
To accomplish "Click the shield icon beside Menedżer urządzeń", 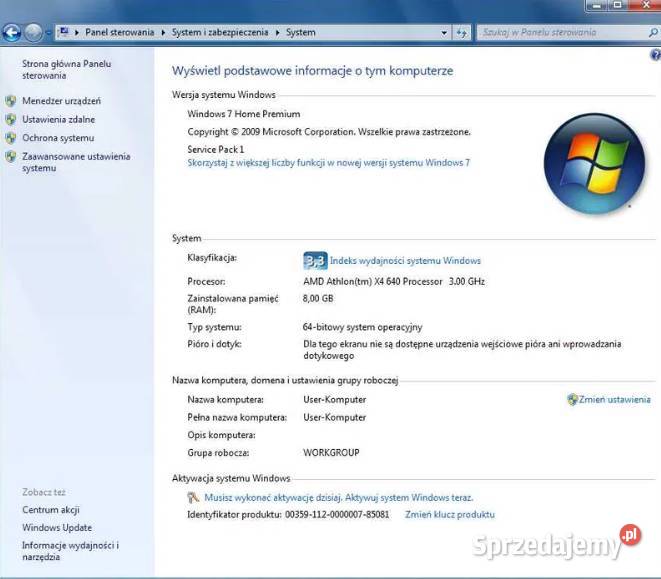I will (11, 101).
